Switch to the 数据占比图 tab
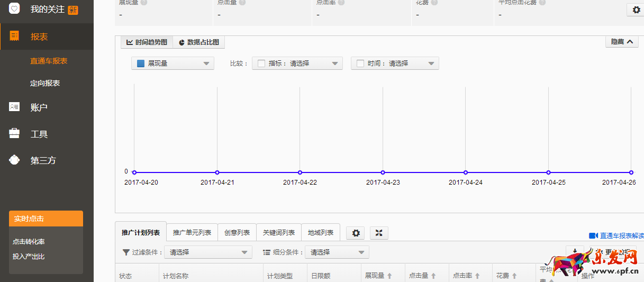The height and width of the screenshot is (282, 644). point(199,42)
